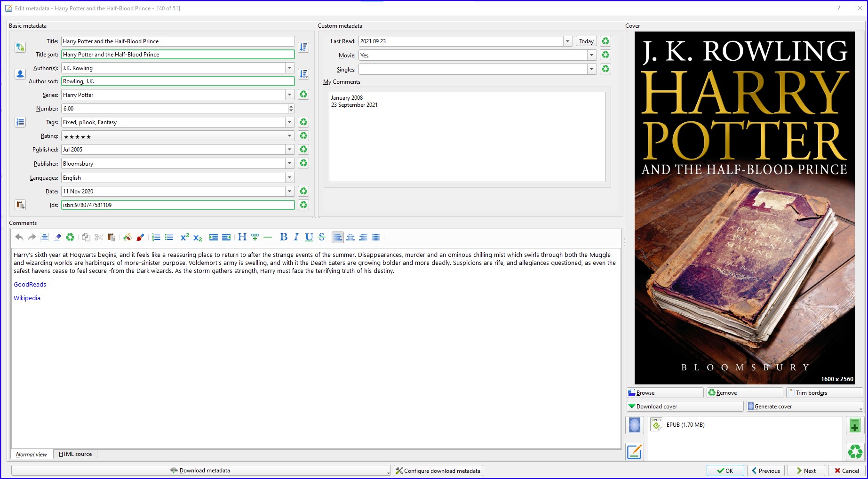Expand the Languages dropdown

coord(290,177)
